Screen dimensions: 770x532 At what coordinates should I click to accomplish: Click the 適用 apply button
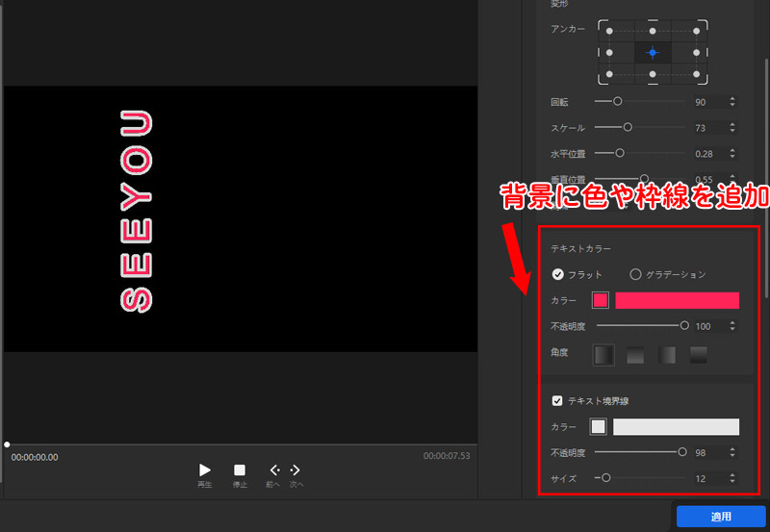(721, 517)
